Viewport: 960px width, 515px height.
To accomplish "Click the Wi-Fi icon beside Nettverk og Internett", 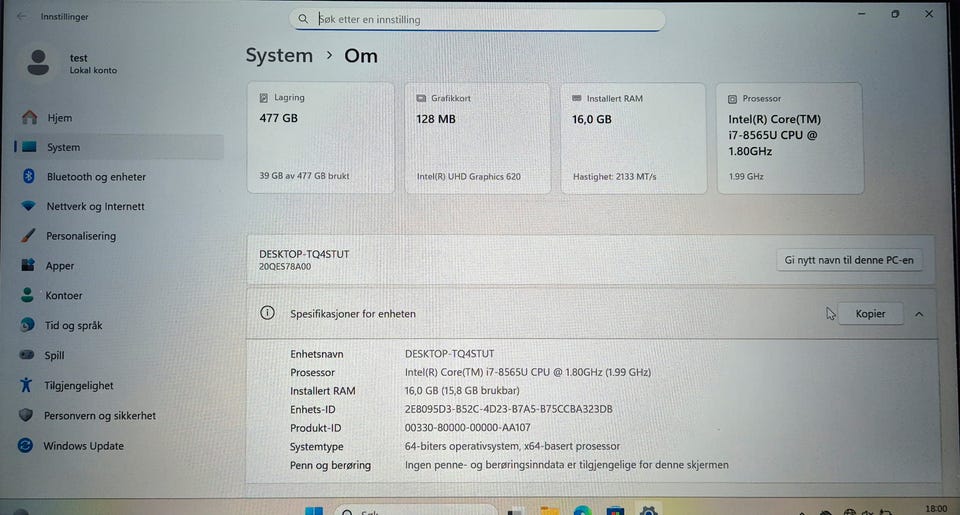I will tap(28, 206).
